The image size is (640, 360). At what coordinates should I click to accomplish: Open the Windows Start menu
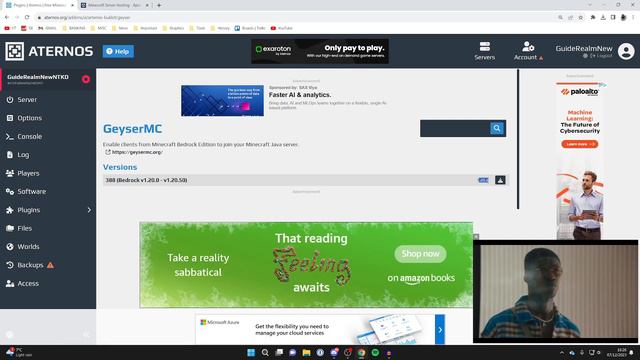pyautogui.click(x=251, y=353)
